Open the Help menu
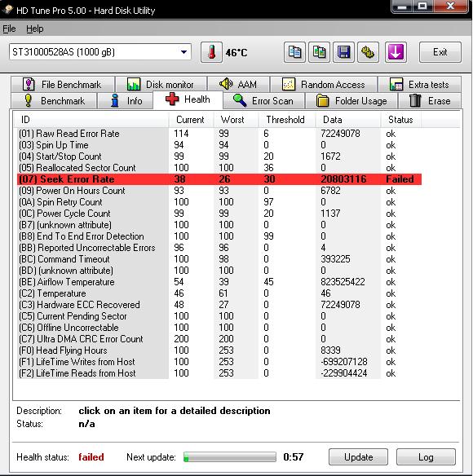473x476 pixels. 34,29
